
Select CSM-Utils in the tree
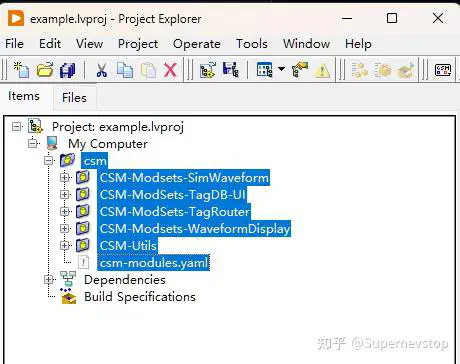[128, 246]
